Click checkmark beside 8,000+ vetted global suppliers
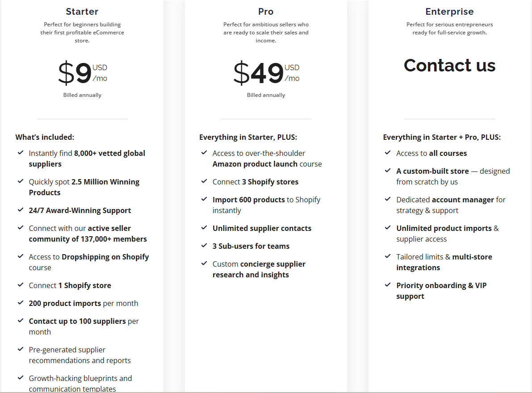 tap(21, 153)
